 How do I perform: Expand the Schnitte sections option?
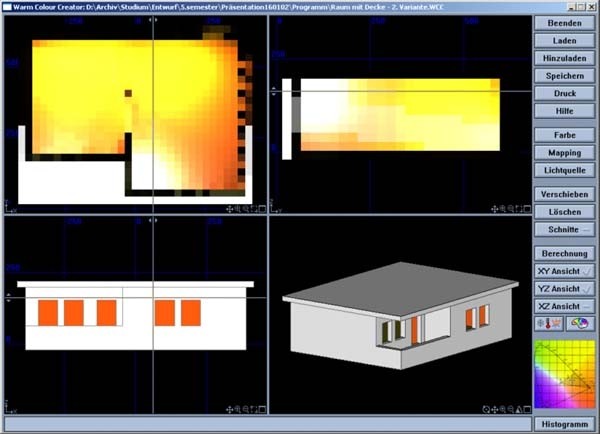point(564,229)
